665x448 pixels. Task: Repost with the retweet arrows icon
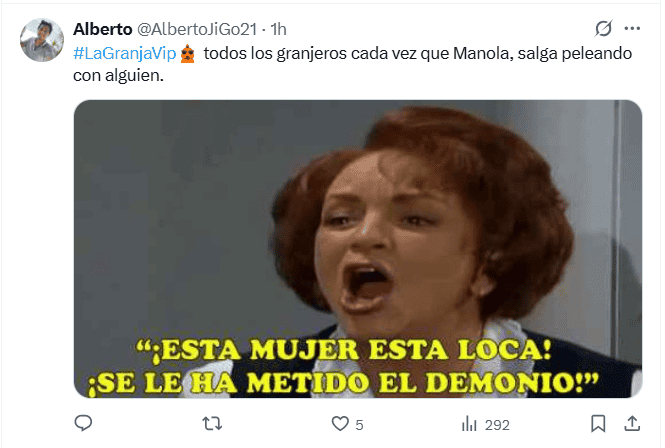(212, 423)
